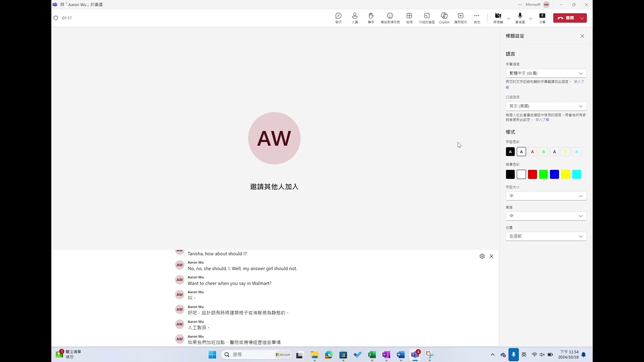The image size is (644, 362).
Task: Open Word from the taskbar
Action: coord(400,354)
